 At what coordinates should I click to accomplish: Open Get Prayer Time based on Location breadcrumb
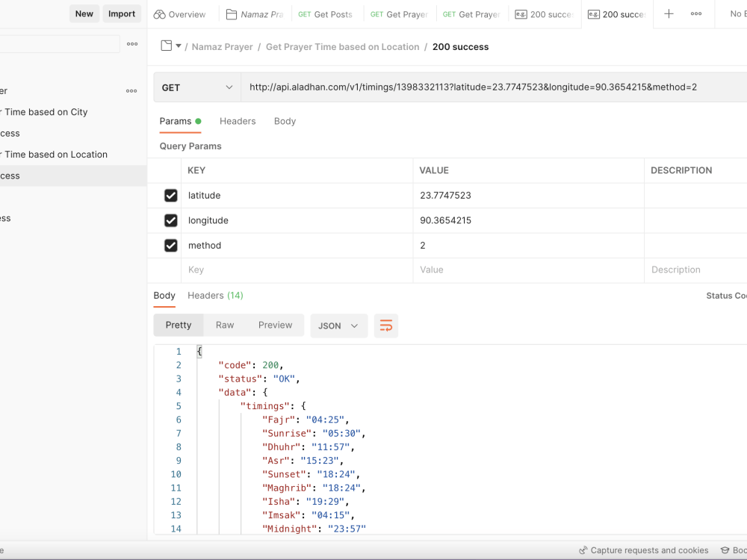point(343,46)
